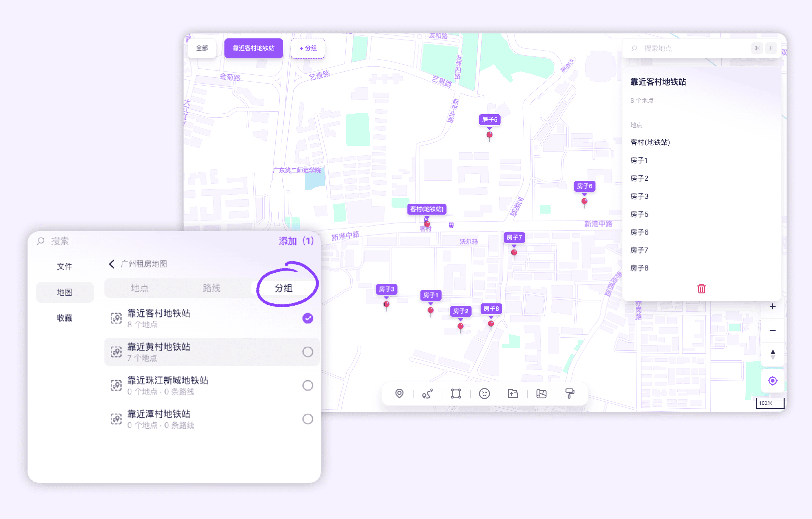Click the red pin under 房子1
This screenshot has width=812, height=519.
431,311
